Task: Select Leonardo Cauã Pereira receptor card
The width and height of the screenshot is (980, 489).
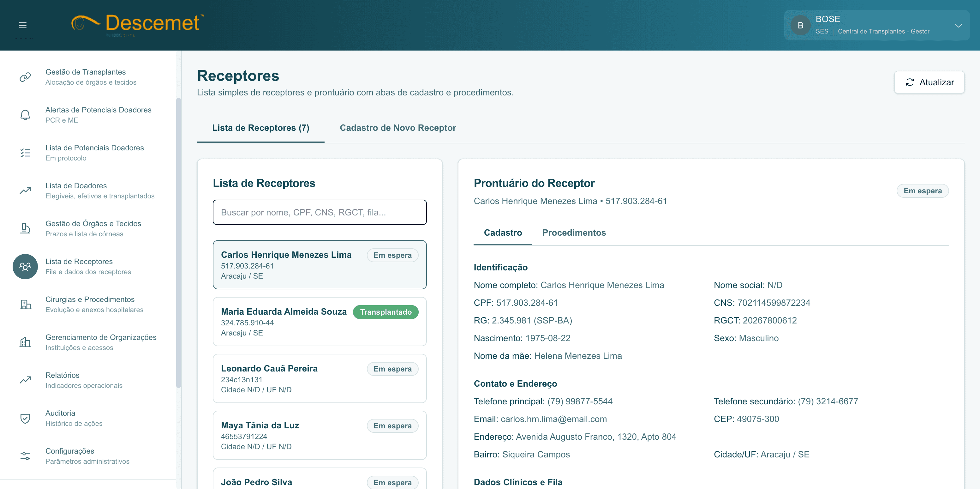Action: [x=319, y=378]
